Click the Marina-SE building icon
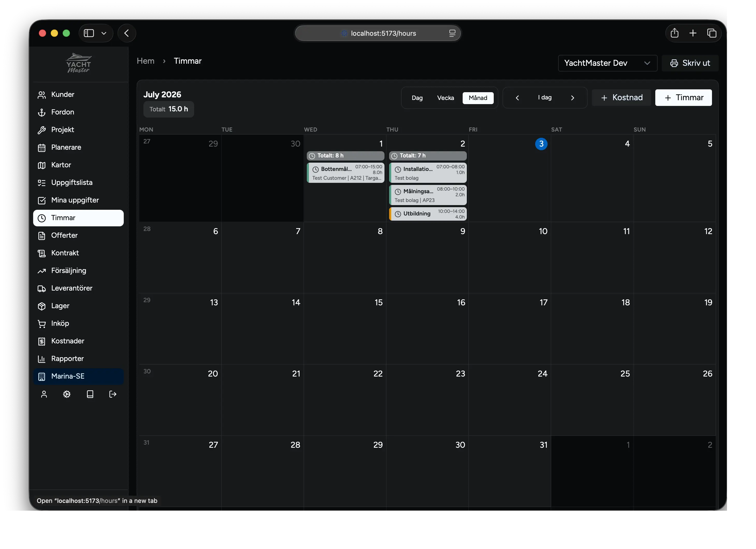 (42, 377)
